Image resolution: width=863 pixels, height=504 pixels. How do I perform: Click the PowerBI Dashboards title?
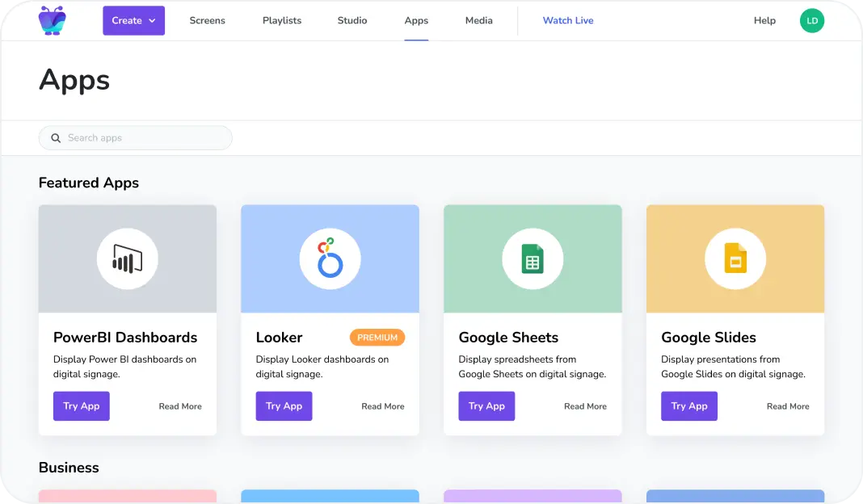pyautogui.click(x=125, y=338)
